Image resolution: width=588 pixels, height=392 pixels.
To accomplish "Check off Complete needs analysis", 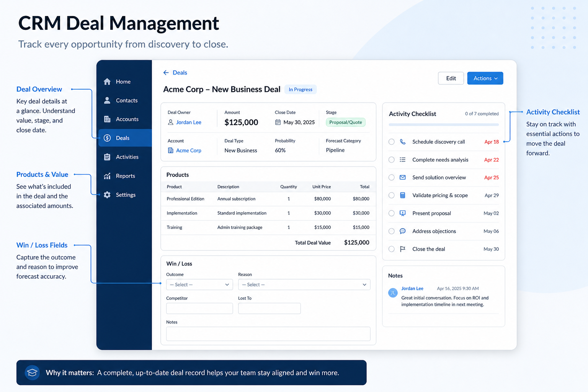I will (x=391, y=160).
